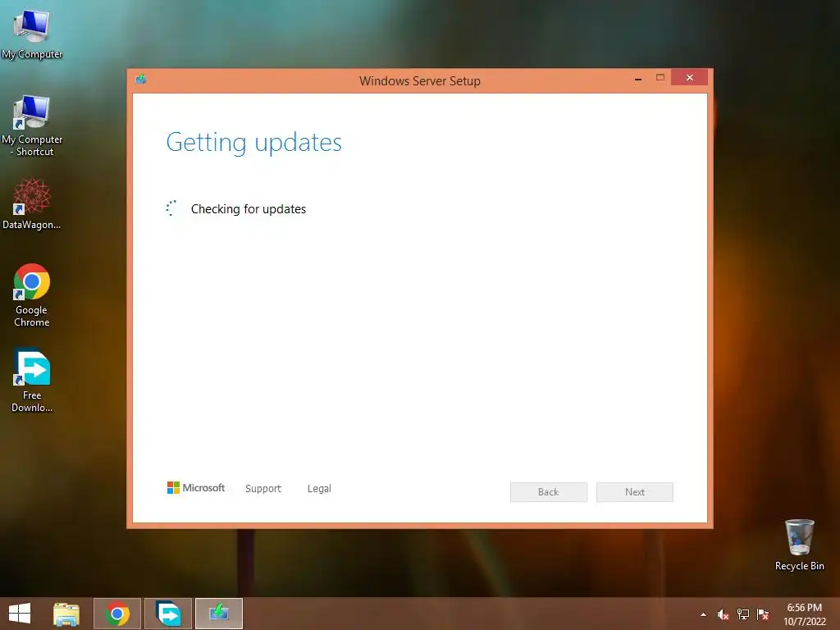
Task: Select the DataWagon desktop shortcut
Action: (32, 204)
